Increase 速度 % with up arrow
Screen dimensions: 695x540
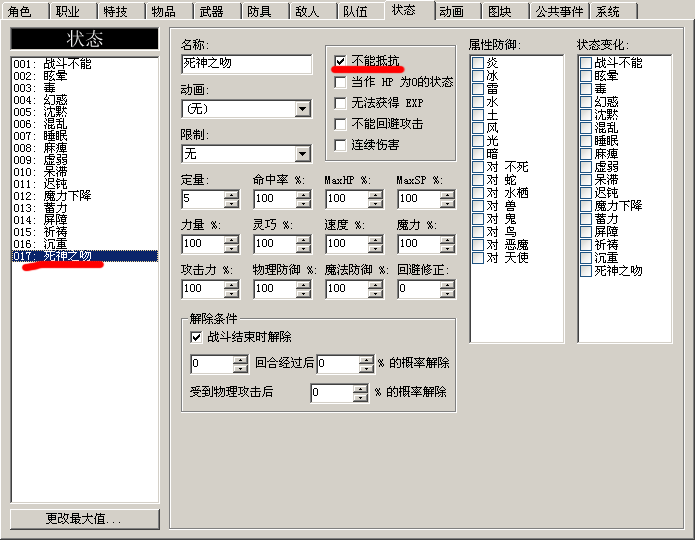coord(375,239)
